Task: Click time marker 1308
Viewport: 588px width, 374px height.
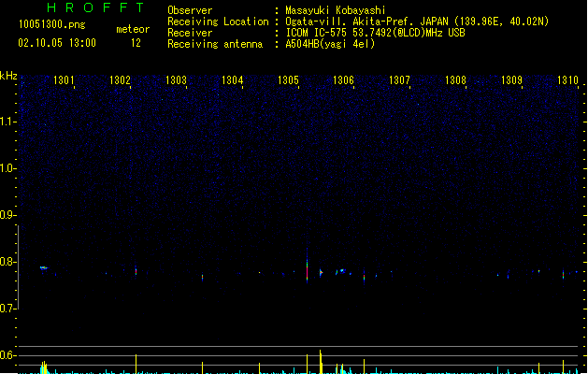Action: (455, 80)
